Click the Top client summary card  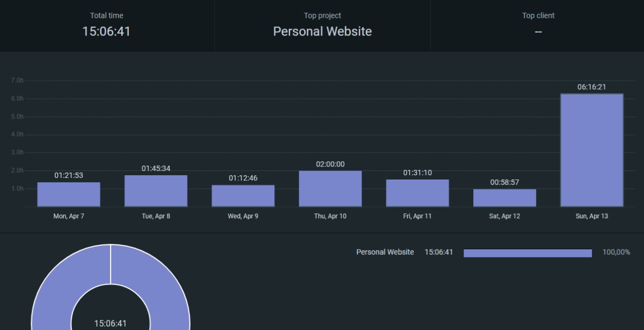point(538,25)
